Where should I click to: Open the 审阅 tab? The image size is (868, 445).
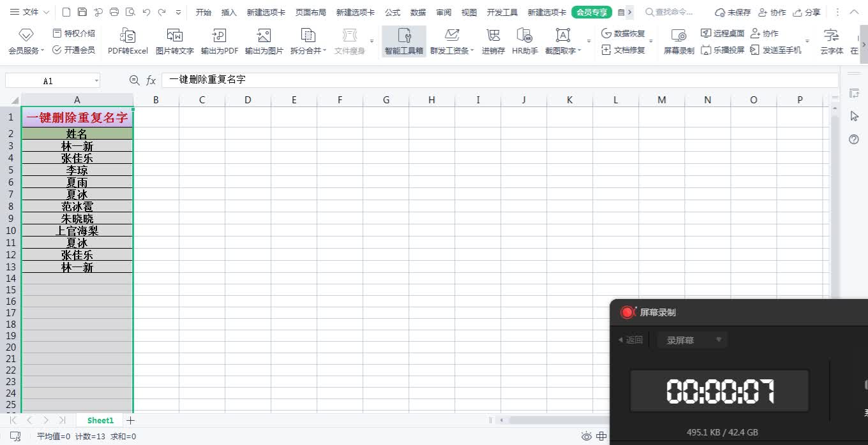444,12
